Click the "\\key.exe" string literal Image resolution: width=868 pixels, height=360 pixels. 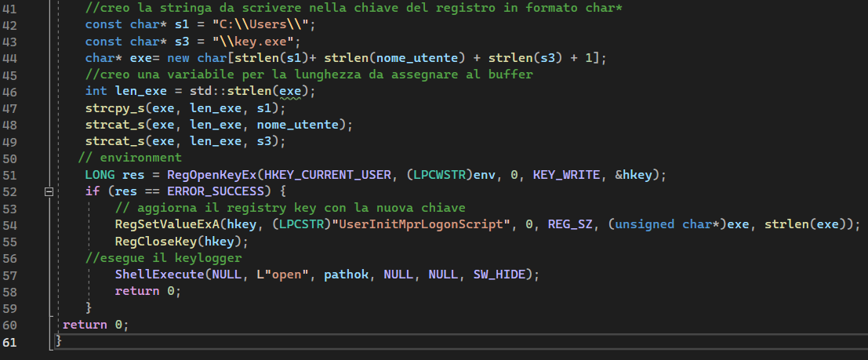256,42
